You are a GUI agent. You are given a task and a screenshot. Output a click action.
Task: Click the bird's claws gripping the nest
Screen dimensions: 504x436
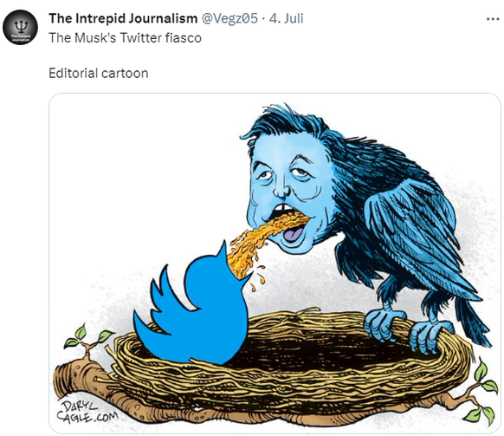coord(407,329)
